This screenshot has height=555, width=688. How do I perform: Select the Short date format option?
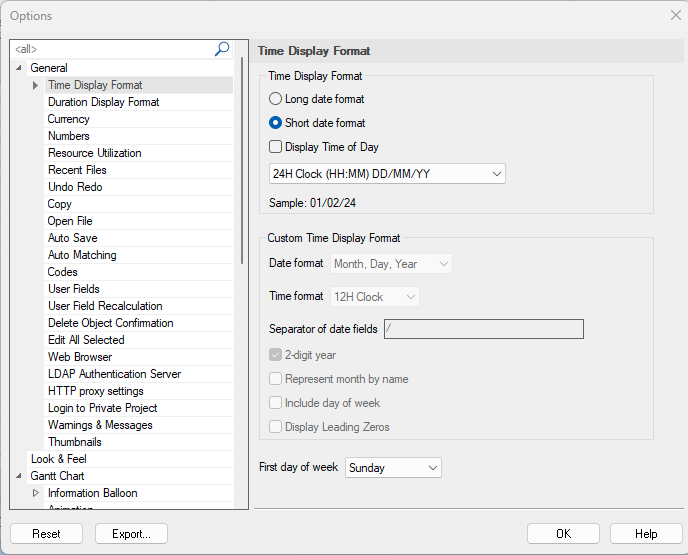pyautogui.click(x=276, y=123)
